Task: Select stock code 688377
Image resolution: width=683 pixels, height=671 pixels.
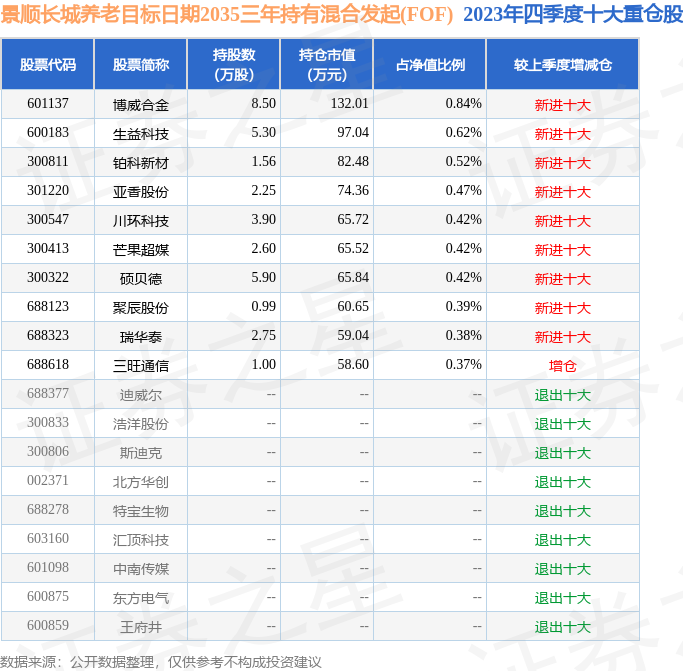Action: 48,393
